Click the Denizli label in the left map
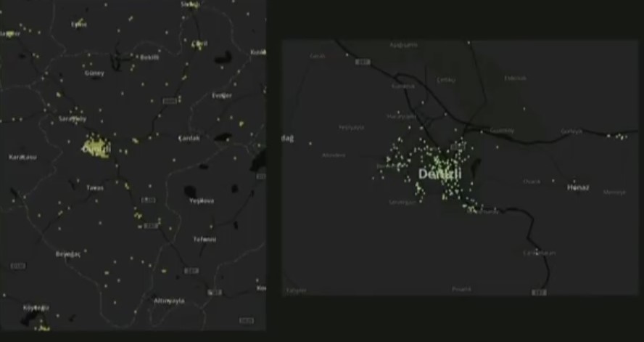 pyautogui.click(x=96, y=149)
